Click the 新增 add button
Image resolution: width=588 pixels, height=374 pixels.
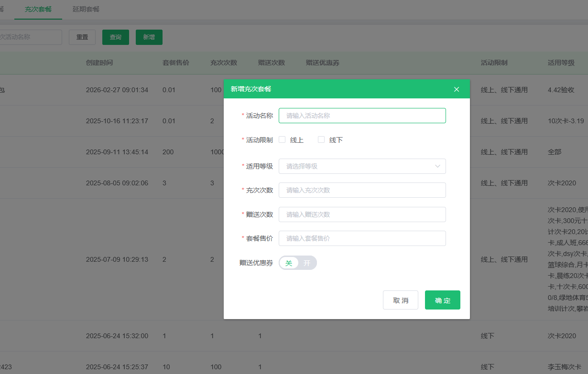149,37
